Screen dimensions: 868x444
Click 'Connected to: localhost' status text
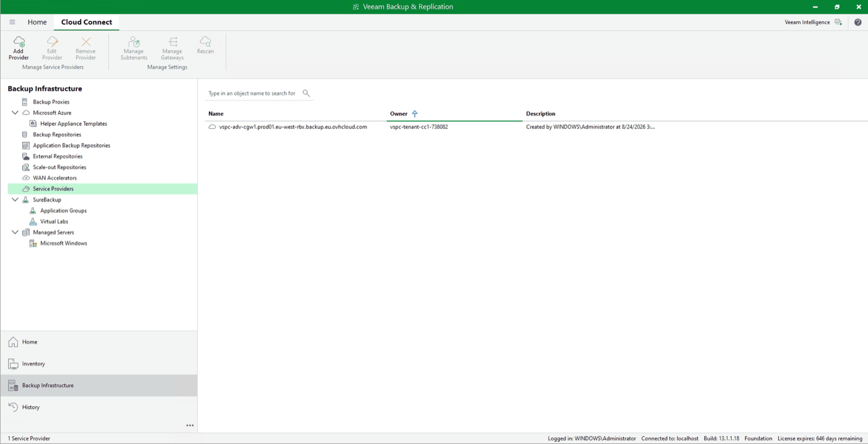670,438
